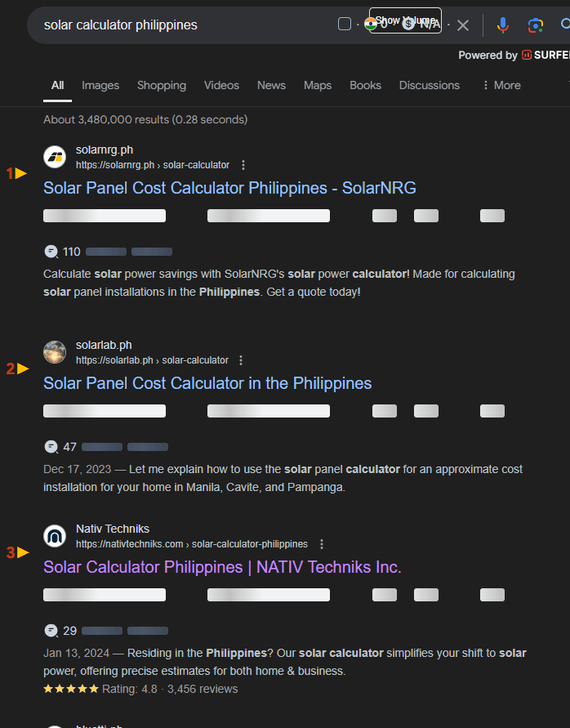Screen dimensions: 570x728
Task: Expand the More search categories dropdown
Action: [500, 85]
